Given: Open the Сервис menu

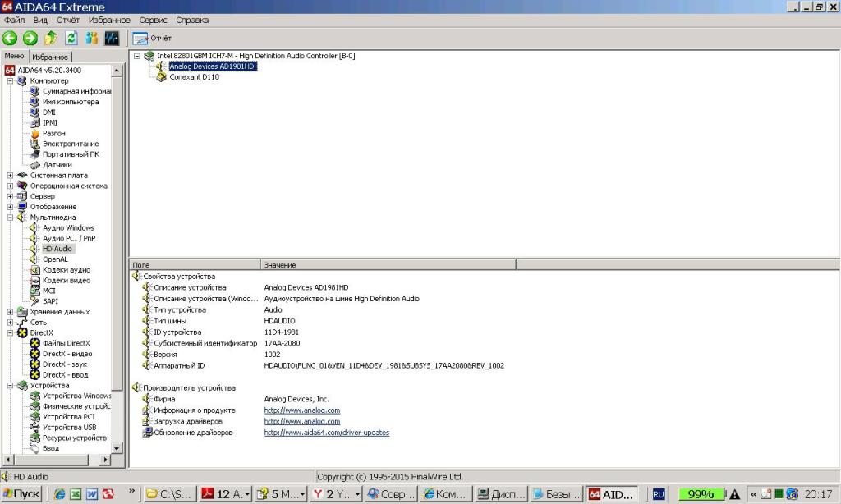Looking at the screenshot, I should point(153,20).
